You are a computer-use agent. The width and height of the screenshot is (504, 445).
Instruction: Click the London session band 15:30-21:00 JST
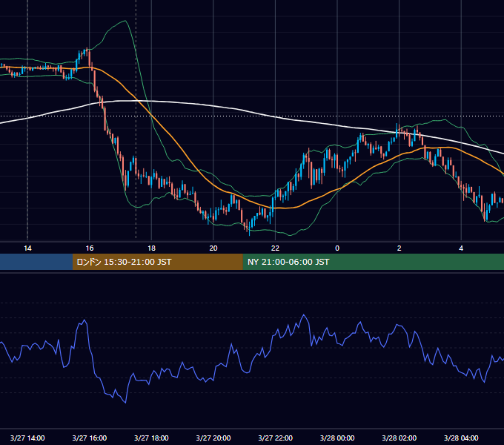pos(157,262)
